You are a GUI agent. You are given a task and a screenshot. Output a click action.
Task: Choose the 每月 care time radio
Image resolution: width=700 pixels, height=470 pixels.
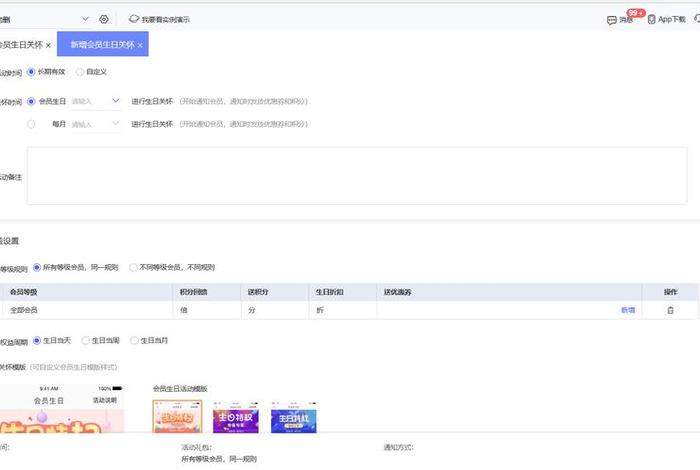[31, 124]
